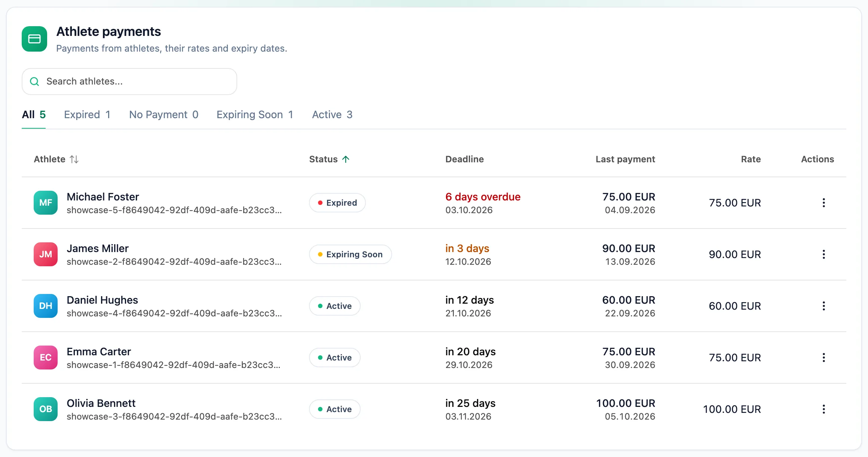Click the 'in 3 days' deadline text
Screen dimensions: 868x457
(x=467, y=248)
